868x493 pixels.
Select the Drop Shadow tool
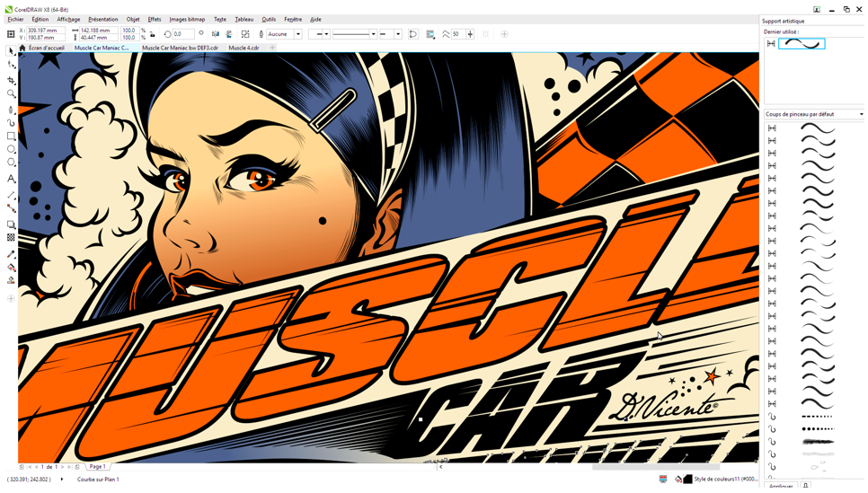11,224
